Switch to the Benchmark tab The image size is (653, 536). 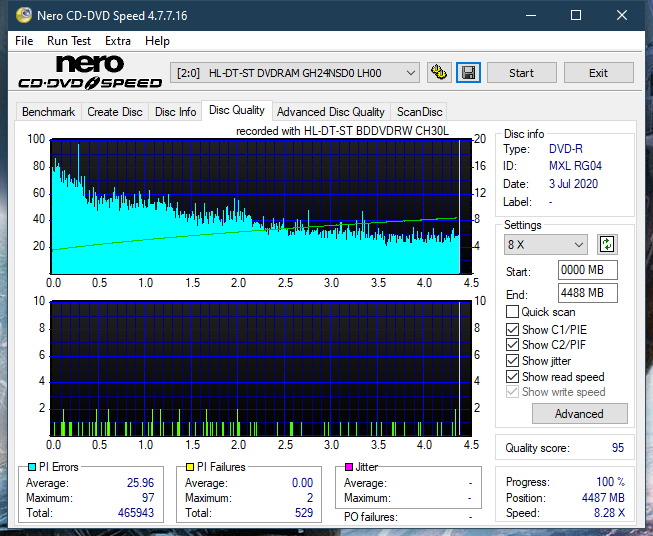(49, 112)
